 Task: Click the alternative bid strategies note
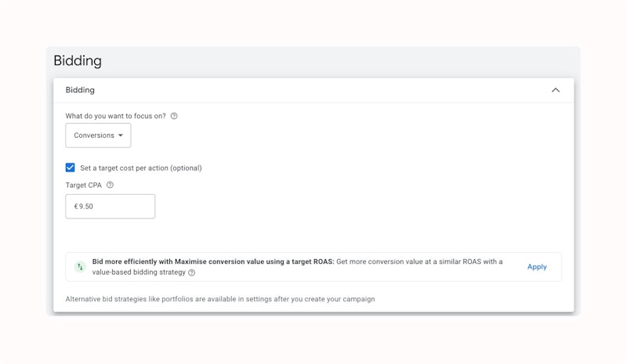click(x=220, y=299)
